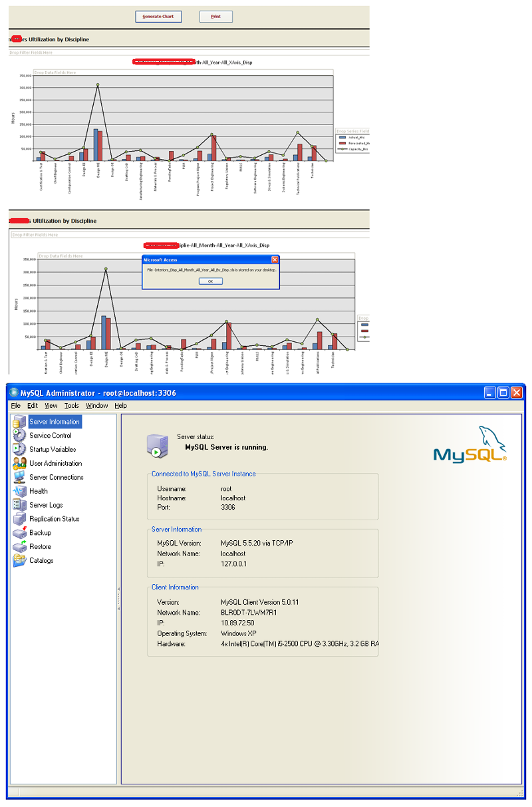Open the File menu
Screen dimensions: 532x807
coord(16,406)
